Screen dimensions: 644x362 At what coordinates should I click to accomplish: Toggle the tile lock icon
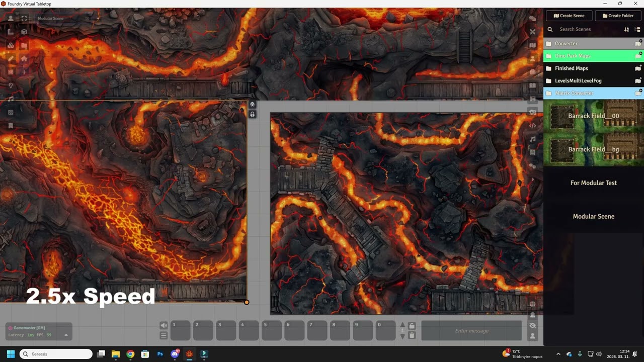[x=253, y=115]
